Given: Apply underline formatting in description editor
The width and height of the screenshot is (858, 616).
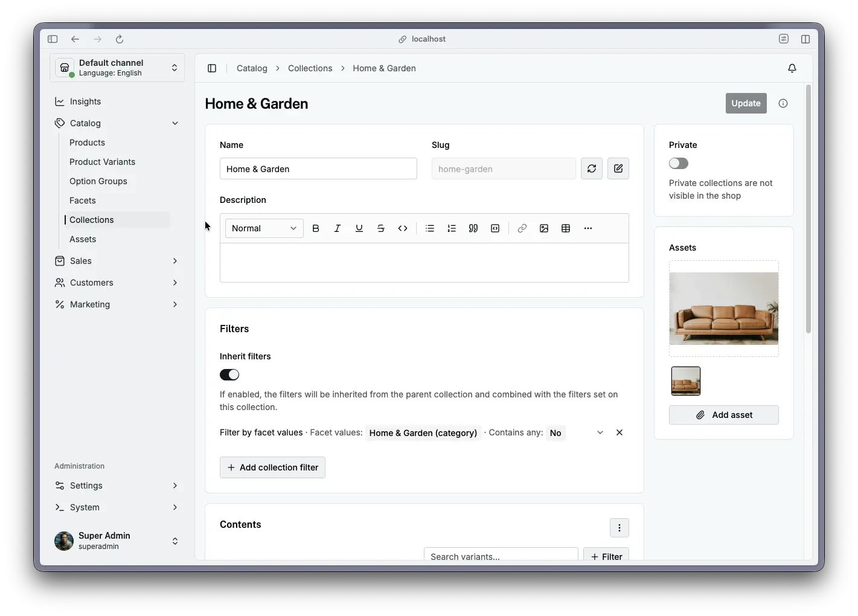Looking at the screenshot, I should pos(359,228).
